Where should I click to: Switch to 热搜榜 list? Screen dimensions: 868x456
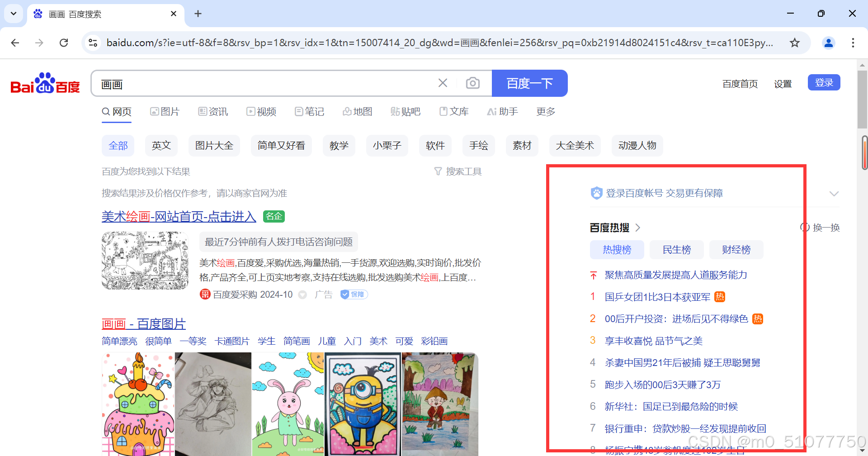click(x=617, y=250)
